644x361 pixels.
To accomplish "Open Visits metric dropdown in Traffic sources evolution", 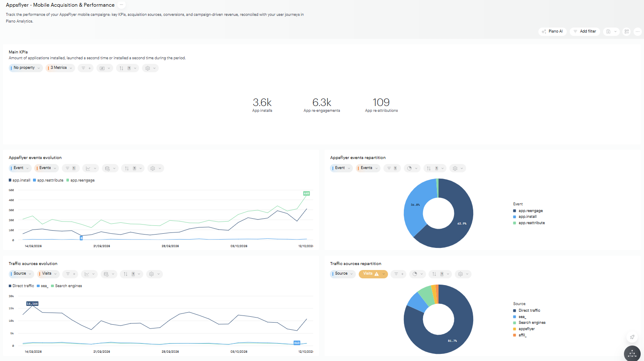I will click(x=48, y=274).
